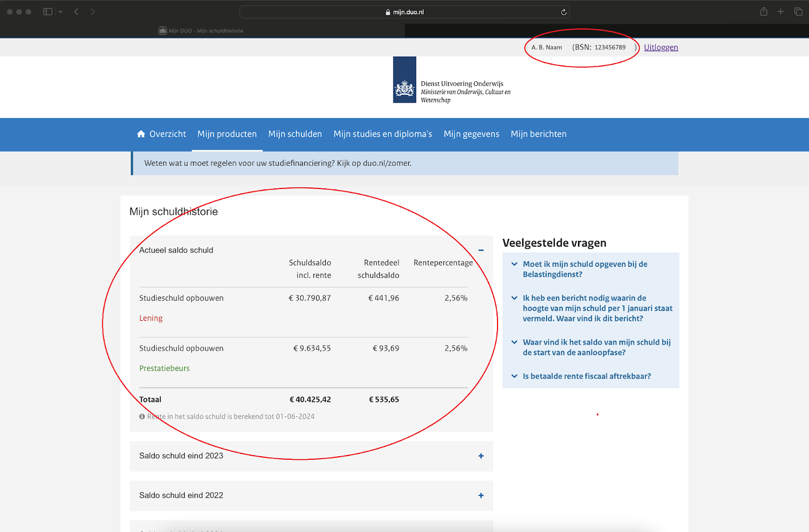Image resolution: width=809 pixels, height=532 pixels.
Task: Open question about schuld opgeven bij Belastingdienst
Action: 585,269
